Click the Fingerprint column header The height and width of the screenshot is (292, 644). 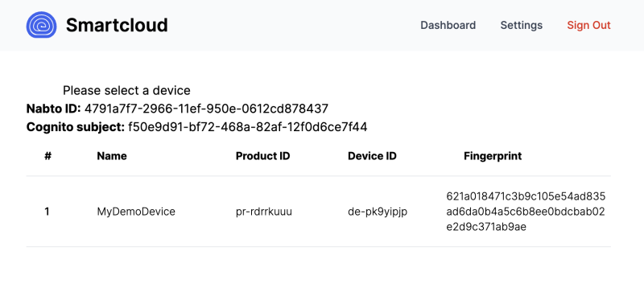coord(493,156)
